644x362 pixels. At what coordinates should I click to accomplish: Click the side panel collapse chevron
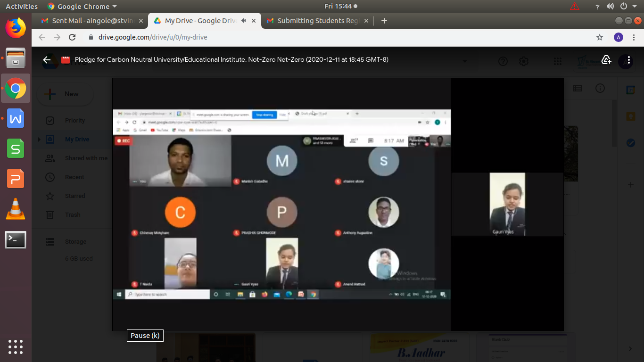[x=630, y=349]
